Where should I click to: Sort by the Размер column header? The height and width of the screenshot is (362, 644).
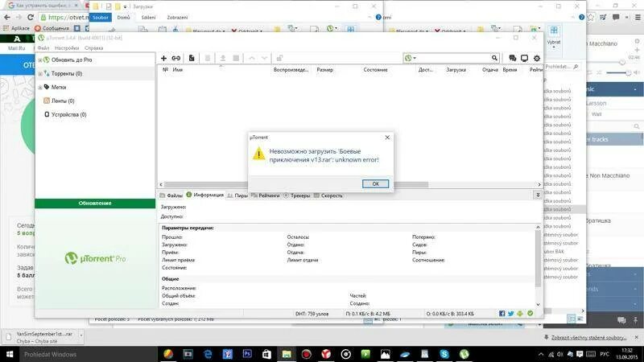click(324, 70)
